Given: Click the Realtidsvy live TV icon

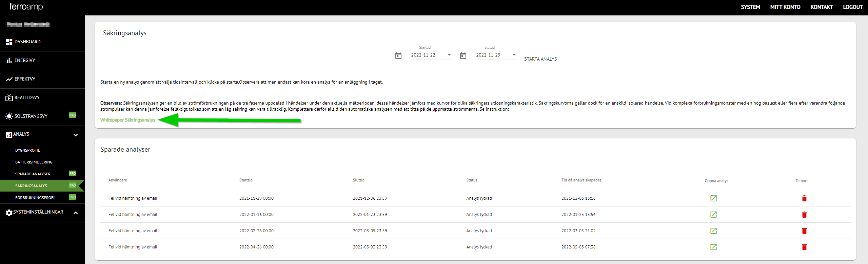Looking at the screenshot, I should 9,98.
